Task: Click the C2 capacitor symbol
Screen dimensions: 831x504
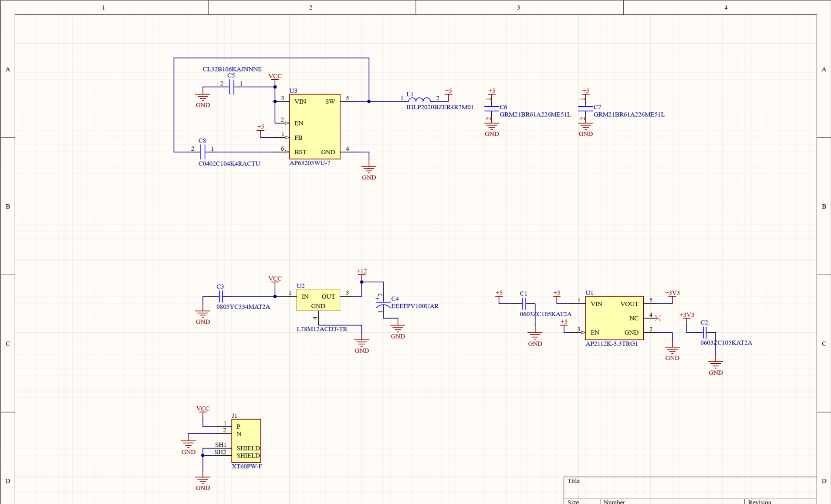Action: (705, 333)
